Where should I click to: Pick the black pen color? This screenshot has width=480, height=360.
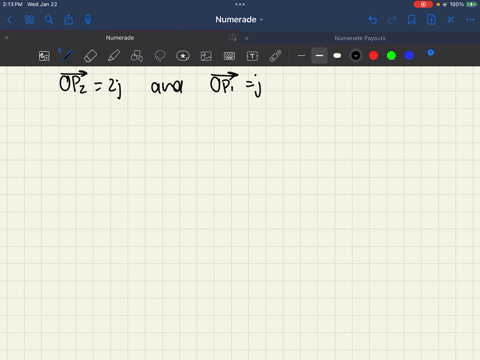pyautogui.click(x=356, y=56)
